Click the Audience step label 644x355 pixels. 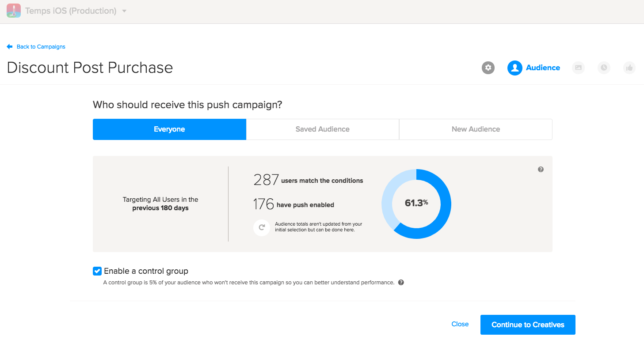pos(543,68)
